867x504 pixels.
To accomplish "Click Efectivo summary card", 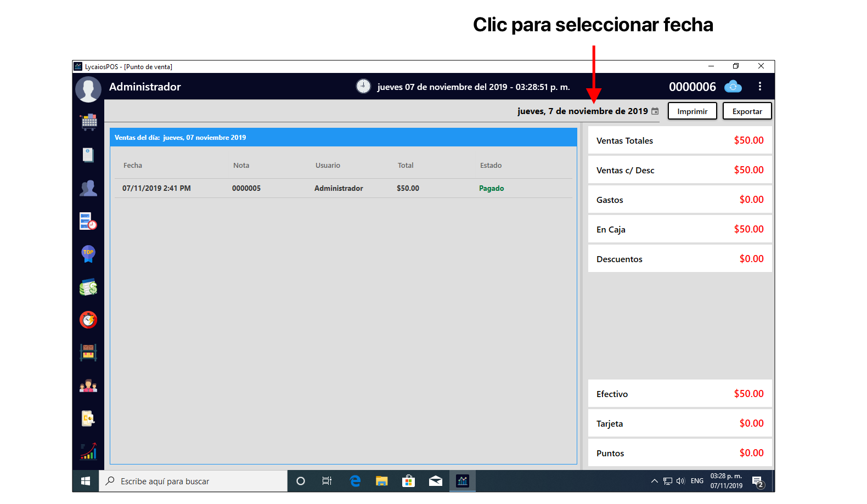I will (680, 394).
